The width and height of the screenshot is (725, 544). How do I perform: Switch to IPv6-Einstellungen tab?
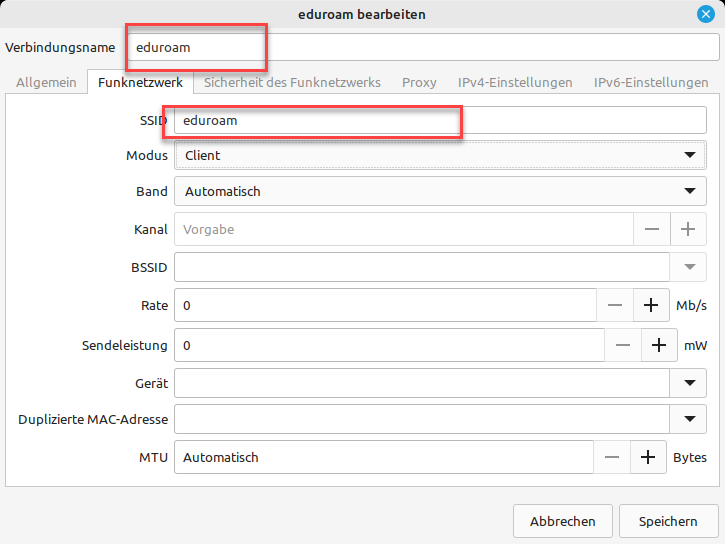[x=651, y=82]
